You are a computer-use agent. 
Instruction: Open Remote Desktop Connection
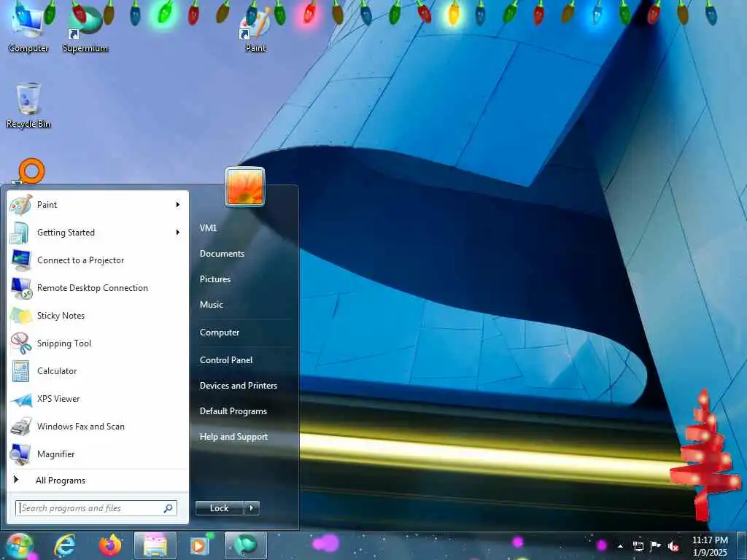98,287
